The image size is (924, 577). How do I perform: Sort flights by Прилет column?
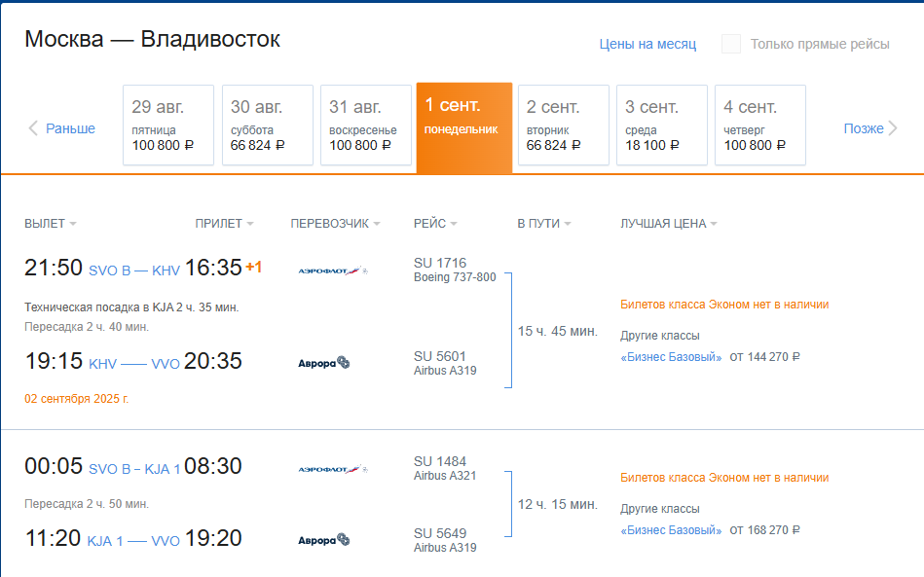point(224,224)
